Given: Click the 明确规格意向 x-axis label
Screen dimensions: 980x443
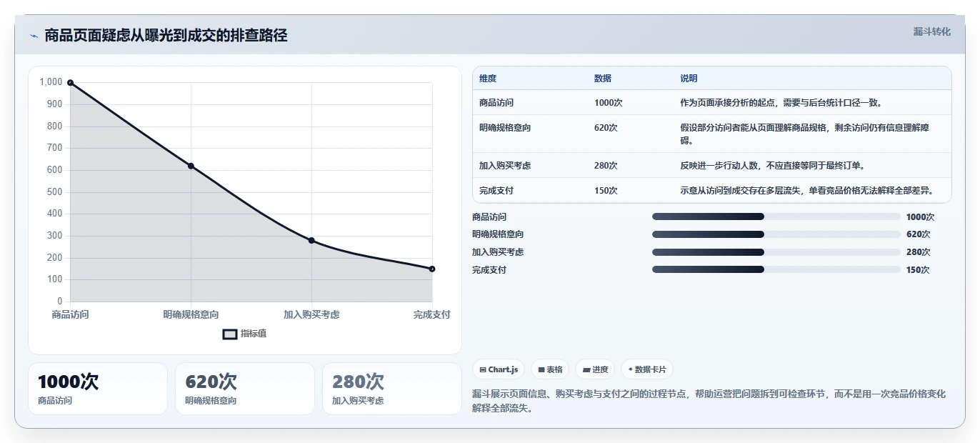Looking at the screenshot, I should point(191,314).
